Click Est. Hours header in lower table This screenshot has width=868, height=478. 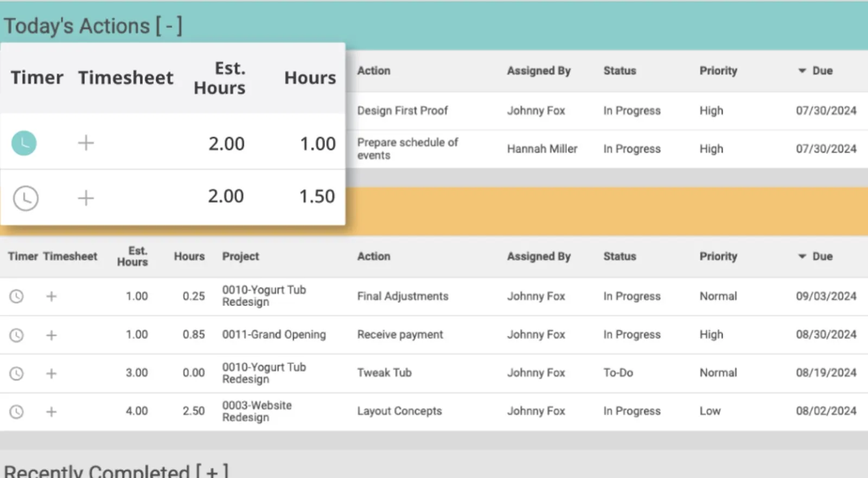coord(132,256)
